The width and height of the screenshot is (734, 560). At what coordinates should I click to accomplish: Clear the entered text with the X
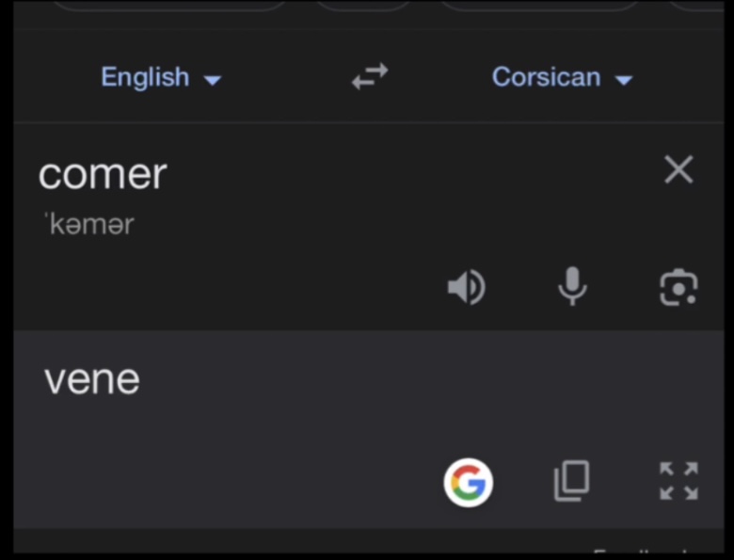678,170
